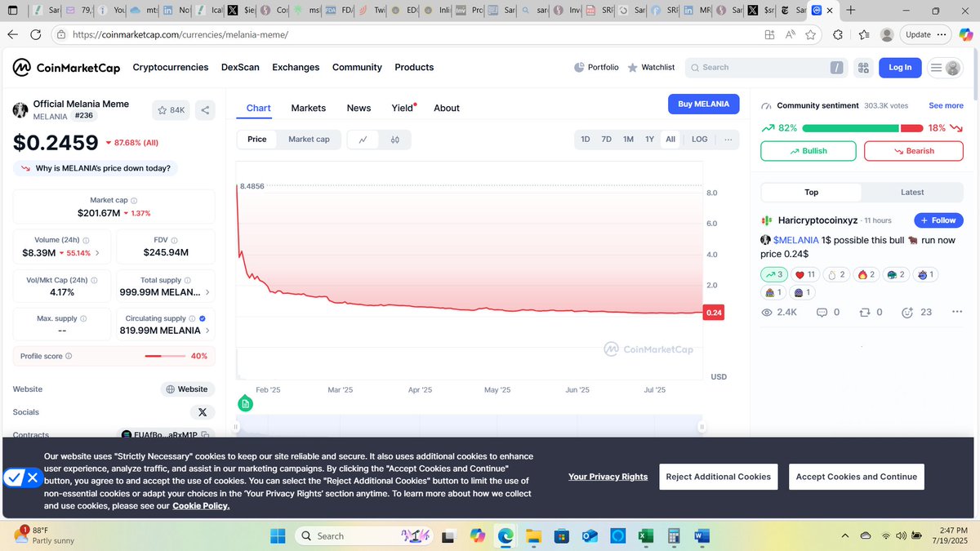Click the comment icon on the post
The height and width of the screenshot is (551, 980).
(822, 313)
